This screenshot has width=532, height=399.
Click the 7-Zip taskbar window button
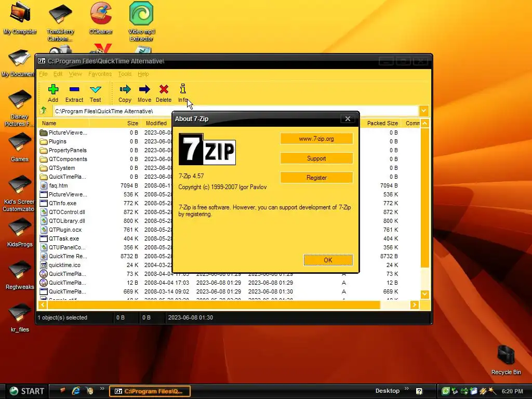(x=150, y=391)
